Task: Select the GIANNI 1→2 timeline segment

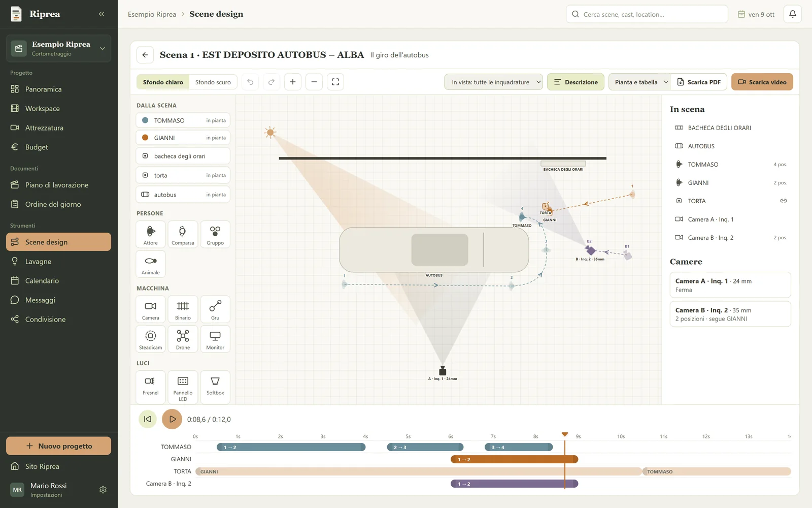Action: pyautogui.click(x=515, y=459)
